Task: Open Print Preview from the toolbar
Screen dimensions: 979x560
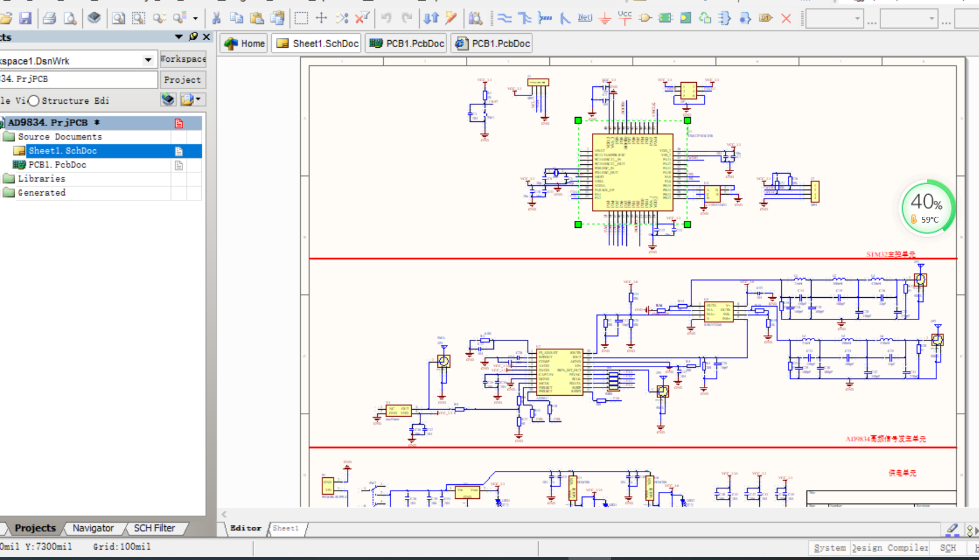Action: 70,18
